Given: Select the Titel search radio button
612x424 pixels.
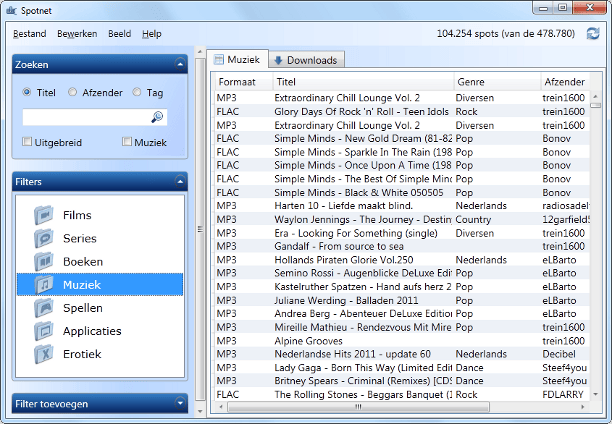Looking at the screenshot, I should pos(27,92).
